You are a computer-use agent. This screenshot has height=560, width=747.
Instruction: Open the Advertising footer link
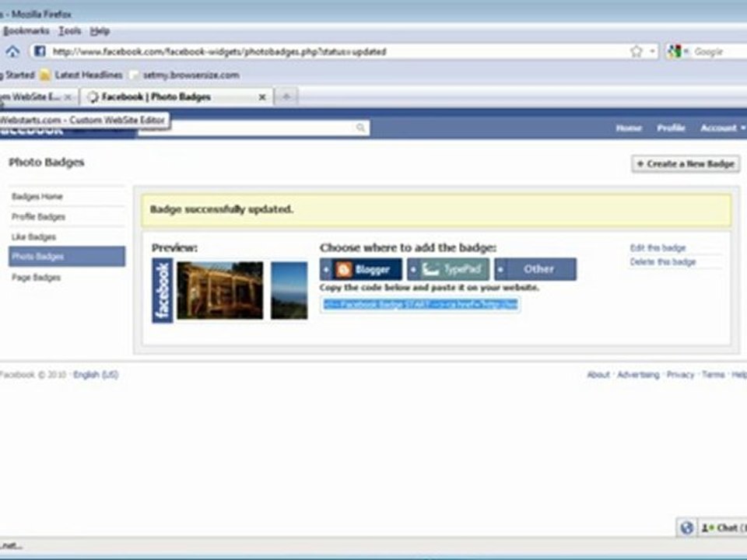(638, 375)
